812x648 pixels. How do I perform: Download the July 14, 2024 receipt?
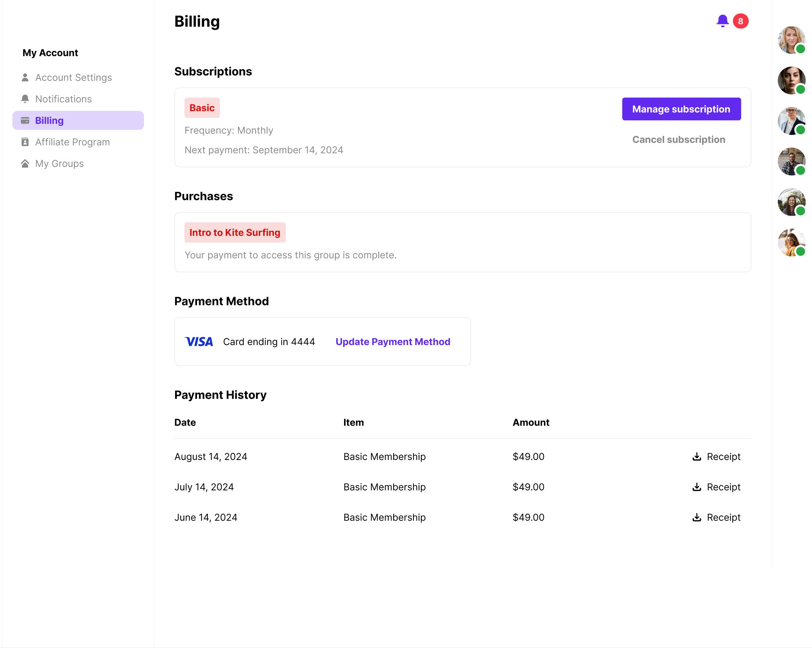coord(716,487)
